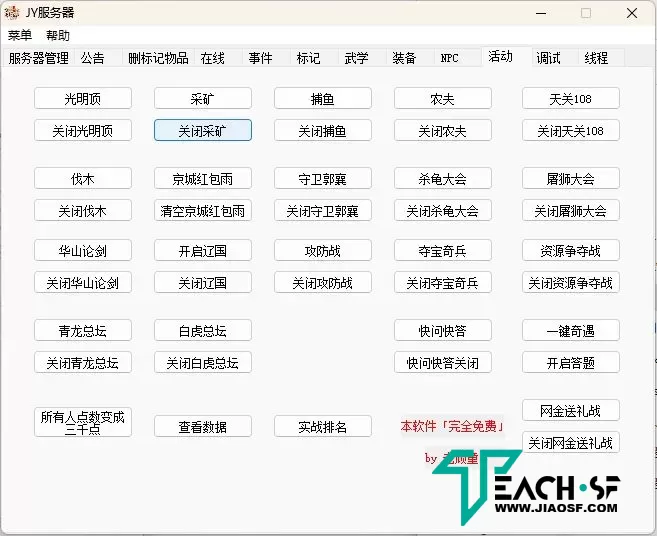Start the 快问快答 quiz
Screen dimensions: 657x536
[x=442, y=331]
